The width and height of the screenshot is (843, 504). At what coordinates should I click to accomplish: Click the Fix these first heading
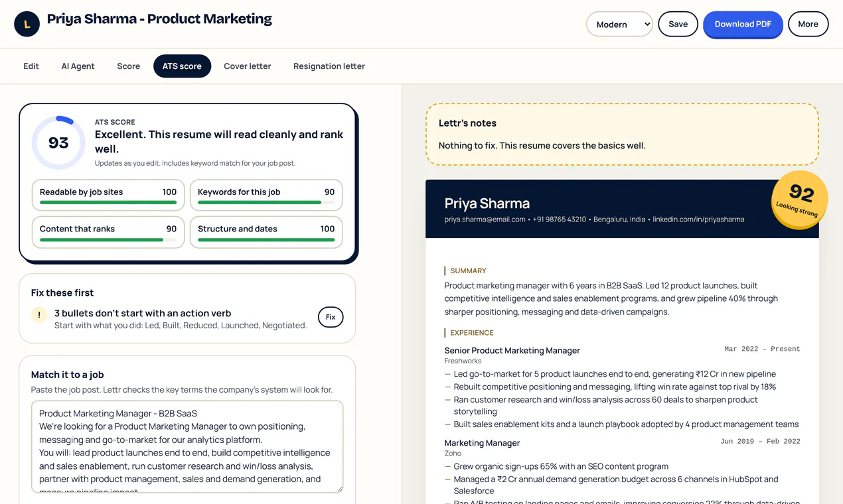[62, 292]
